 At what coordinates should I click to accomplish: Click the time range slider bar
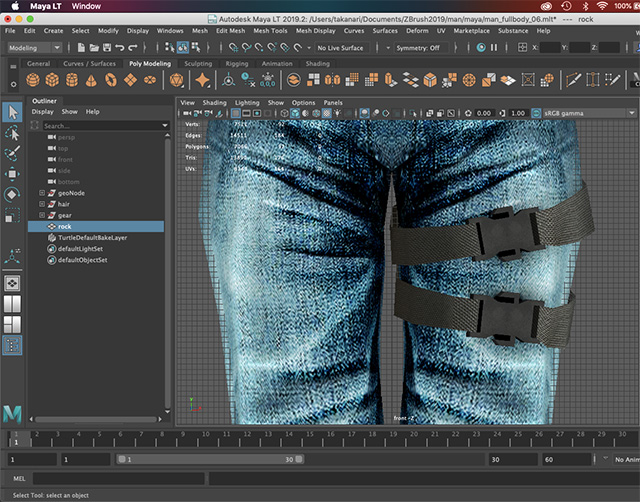[210, 459]
